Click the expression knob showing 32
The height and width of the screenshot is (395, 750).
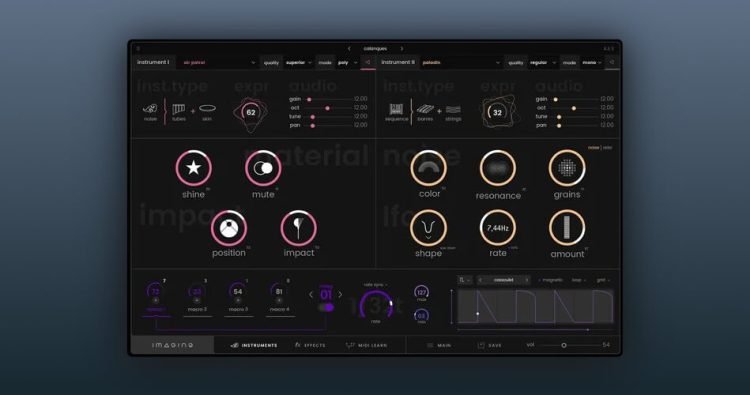[497, 113]
